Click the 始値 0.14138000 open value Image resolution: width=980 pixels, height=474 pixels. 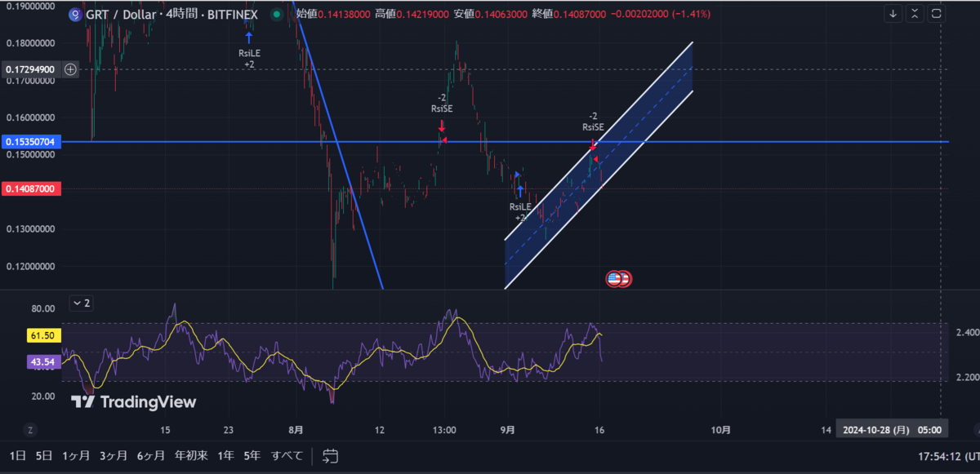point(333,15)
